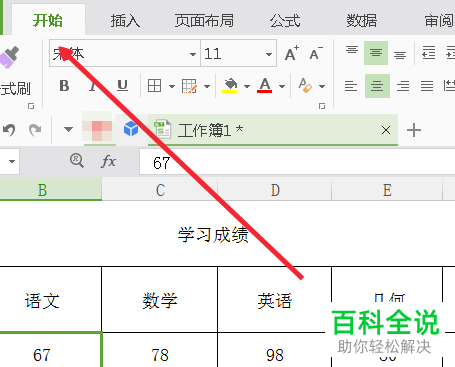Image resolution: width=455 pixels, height=367 pixels.
Task: Align cell content to bottom
Action: click(x=400, y=55)
